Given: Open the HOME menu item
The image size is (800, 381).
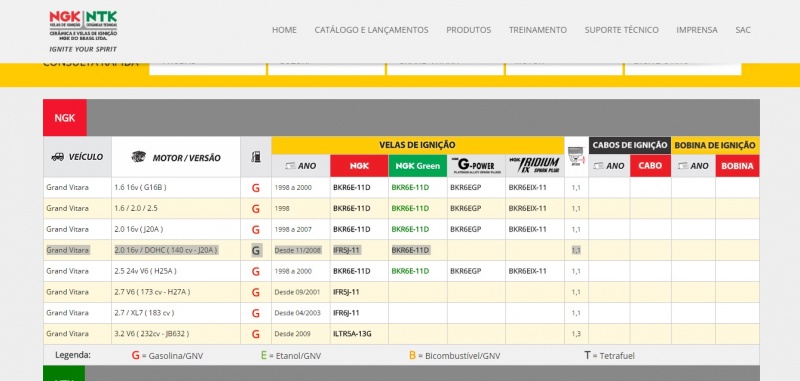Looking at the screenshot, I should coord(284,30).
